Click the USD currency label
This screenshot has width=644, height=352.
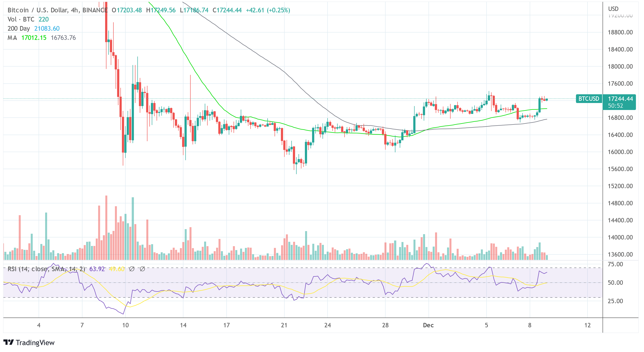click(613, 9)
